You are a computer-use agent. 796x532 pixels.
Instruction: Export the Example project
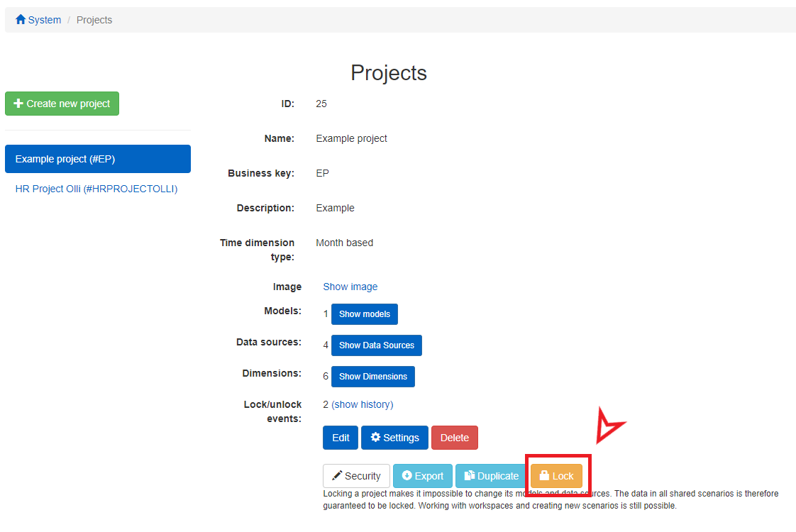point(422,475)
